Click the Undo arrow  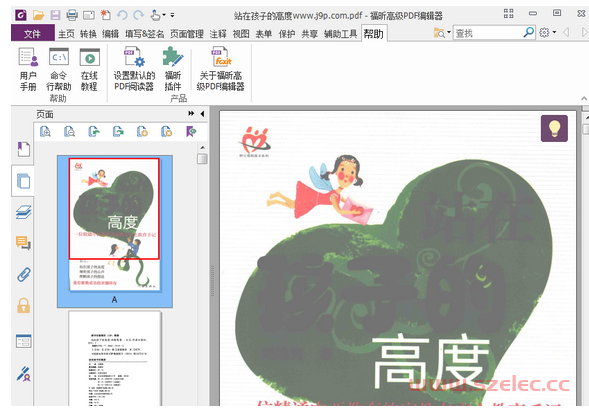(x=122, y=15)
